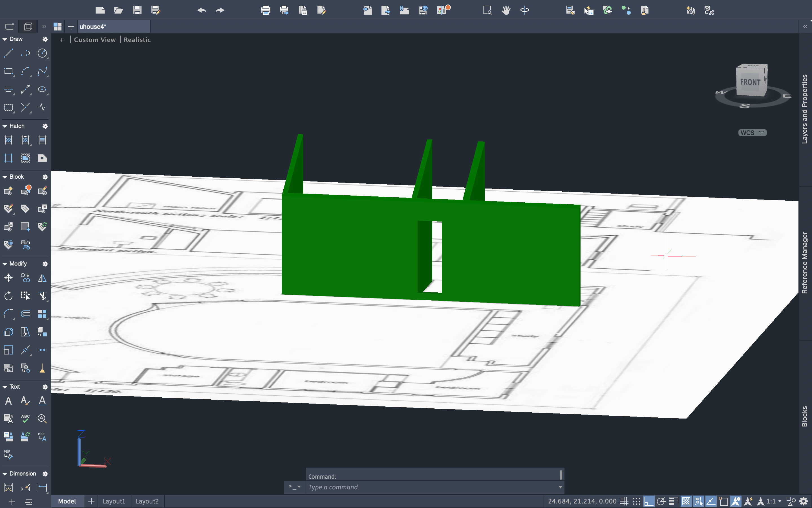
Task: Toggle selection cycling in status bar
Action: pos(699,501)
